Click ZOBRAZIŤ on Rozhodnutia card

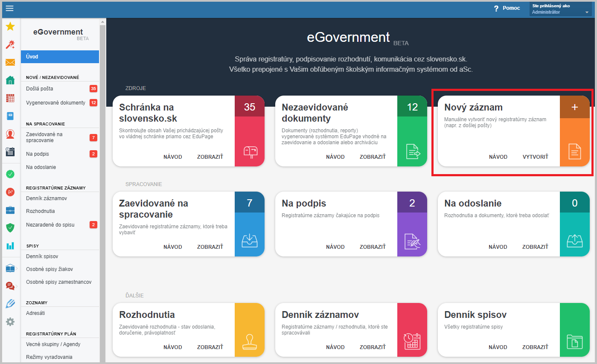point(210,347)
